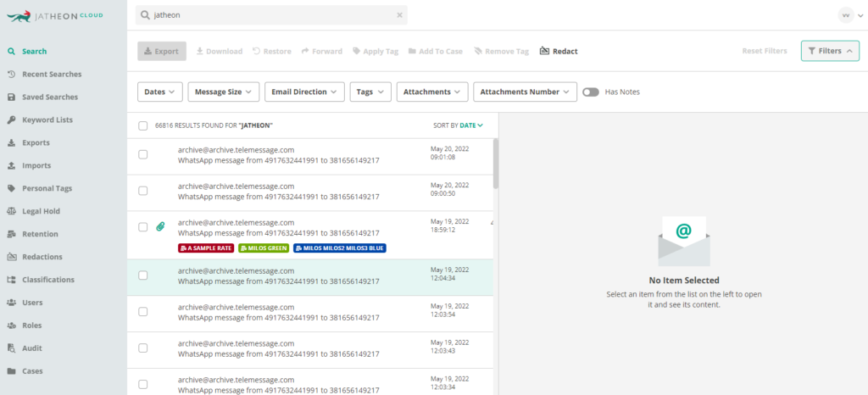Open Audit via the magnifier-document icon
This screenshot has width=868, height=395.
point(11,348)
